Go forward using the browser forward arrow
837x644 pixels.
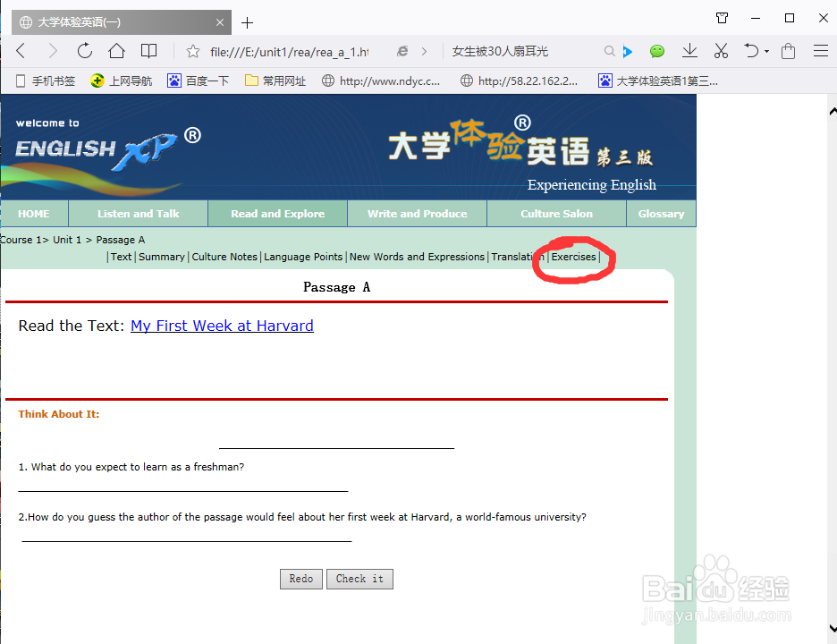click(x=52, y=51)
